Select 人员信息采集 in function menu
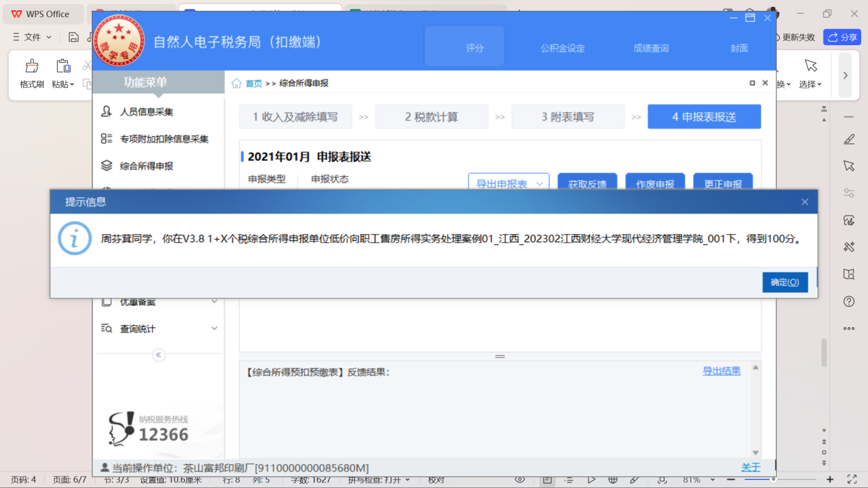This screenshot has width=868, height=488. click(146, 112)
